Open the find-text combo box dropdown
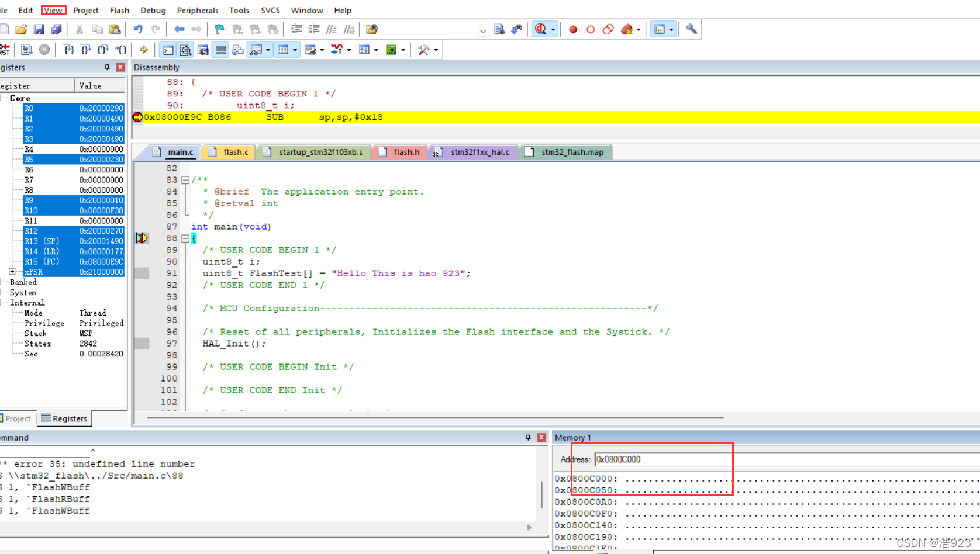 483,30
